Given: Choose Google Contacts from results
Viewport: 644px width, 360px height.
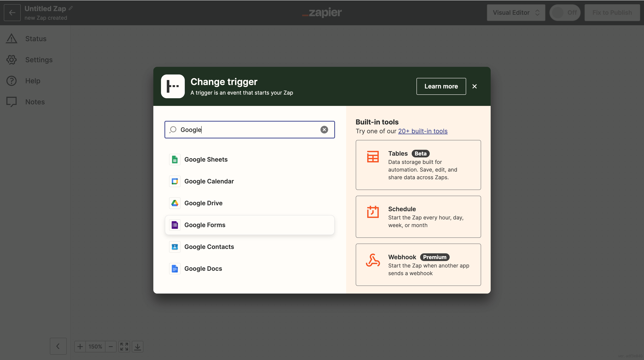Looking at the screenshot, I should coord(250,247).
